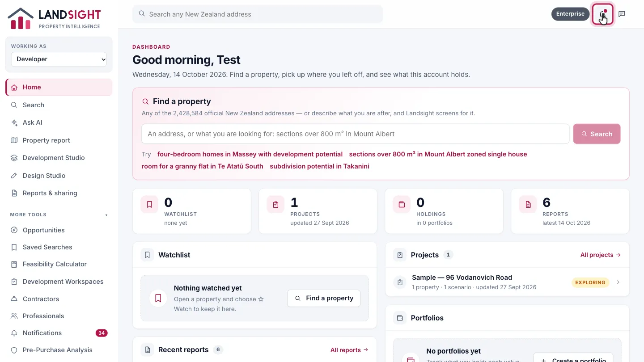Image resolution: width=644 pixels, height=362 pixels.
Task: Open Reports & sharing
Action: click(x=59, y=193)
